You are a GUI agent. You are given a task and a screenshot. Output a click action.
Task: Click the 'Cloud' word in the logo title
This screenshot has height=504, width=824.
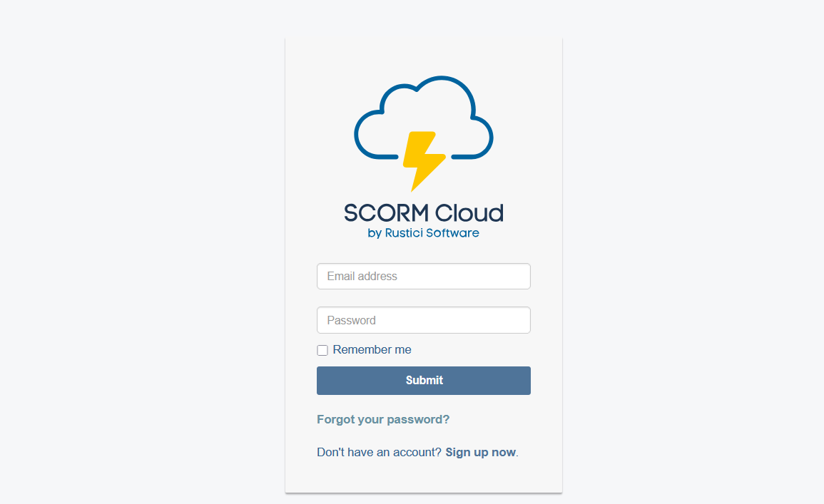(x=469, y=213)
